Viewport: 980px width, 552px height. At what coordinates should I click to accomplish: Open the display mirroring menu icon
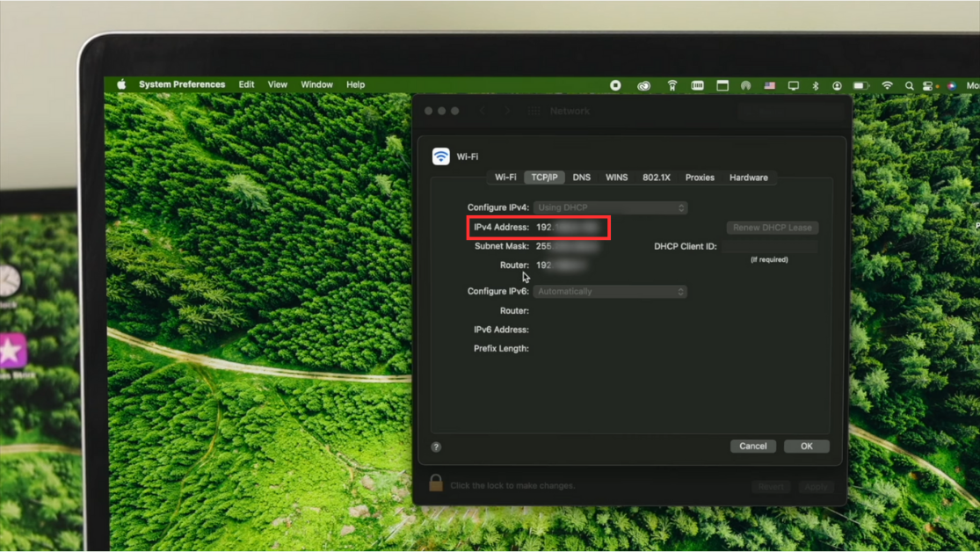point(793,85)
